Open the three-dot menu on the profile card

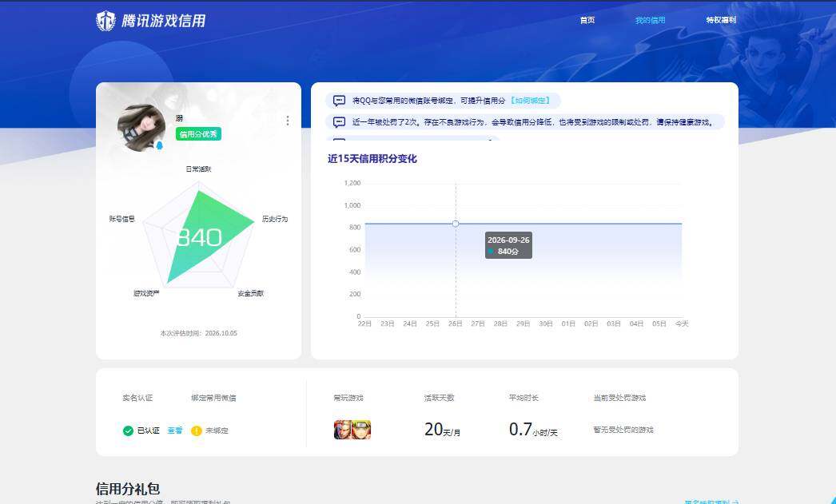[x=288, y=121]
